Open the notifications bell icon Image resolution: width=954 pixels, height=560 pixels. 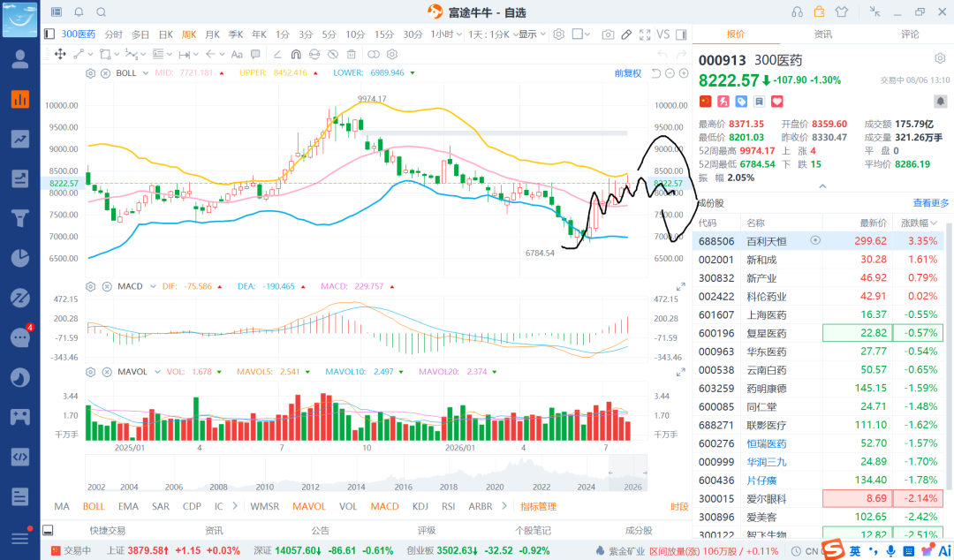pyautogui.click(x=79, y=12)
